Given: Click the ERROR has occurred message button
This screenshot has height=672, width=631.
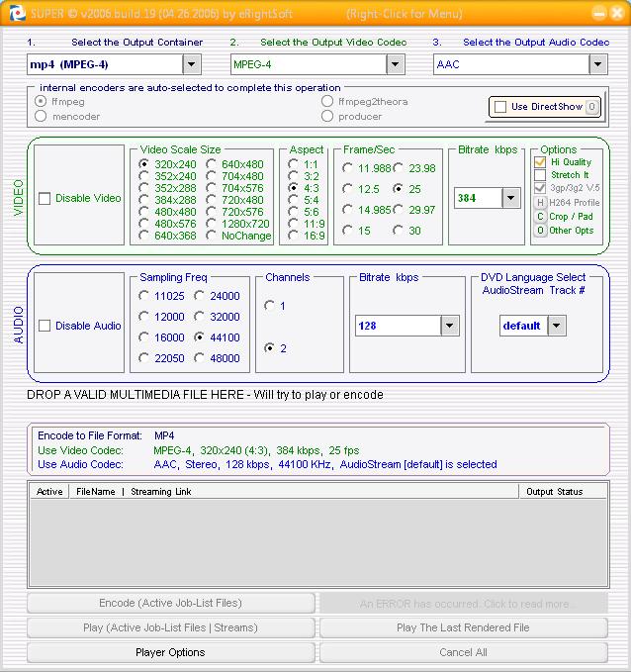Looking at the screenshot, I should pyautogui.click(x=464, y=604).
